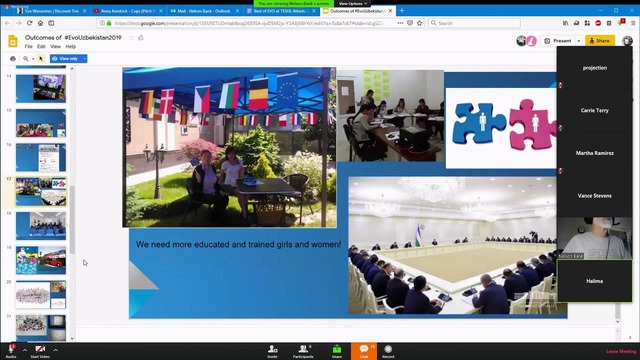The image size is (640, 360).
Task: Open a new browser tab with plus
Action: tap(402, 11)
